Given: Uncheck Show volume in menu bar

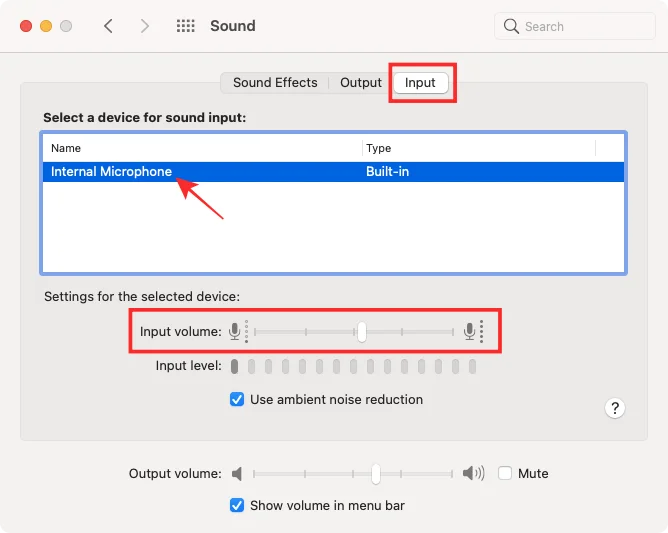Looking at the screenshot, I should pyautogui.click(x=237, y=505).
